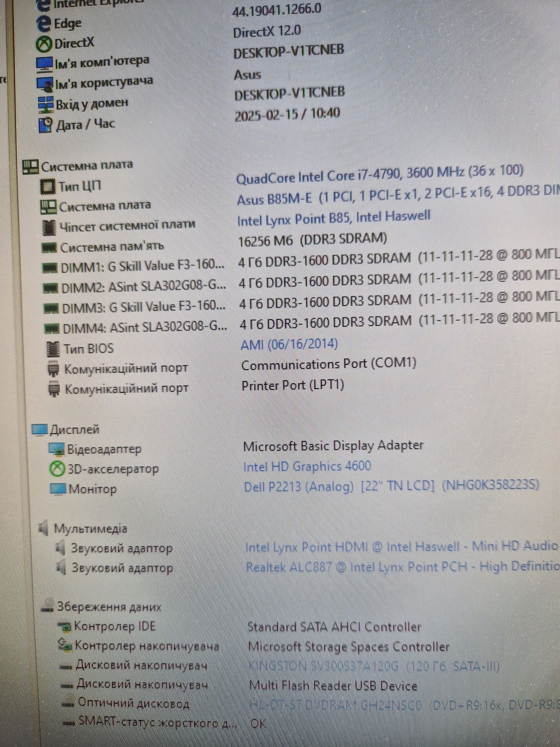Open the Intel Lynx Point HDMI audio link
Screen dimensions: 560x747
click(x=402, y=547)
